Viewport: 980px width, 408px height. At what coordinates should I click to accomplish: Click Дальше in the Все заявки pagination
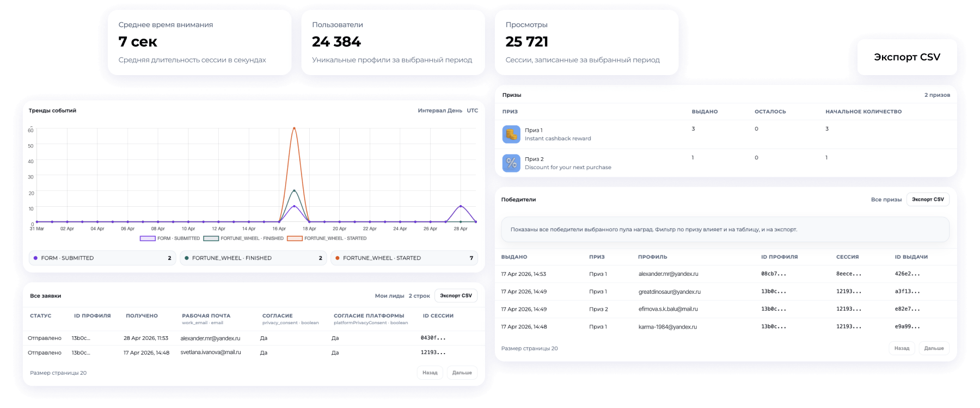(x=462, y=373)
